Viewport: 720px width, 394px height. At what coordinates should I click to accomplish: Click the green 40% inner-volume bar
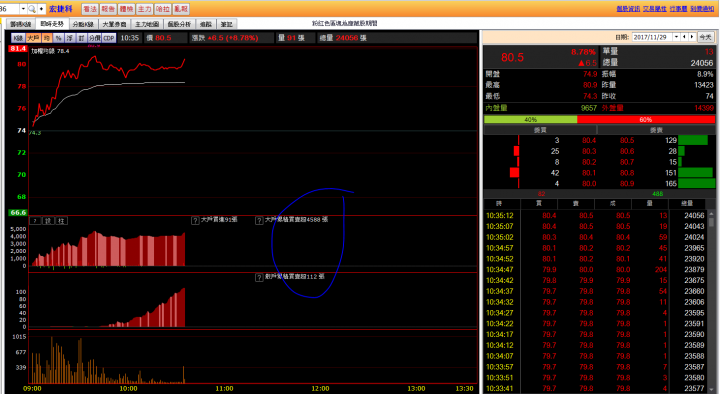530,119
